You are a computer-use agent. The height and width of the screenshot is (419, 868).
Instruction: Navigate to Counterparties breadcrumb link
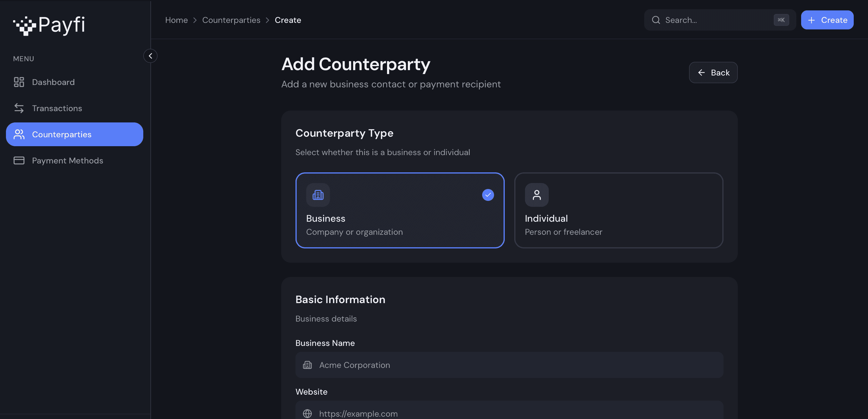coord(231,20)
